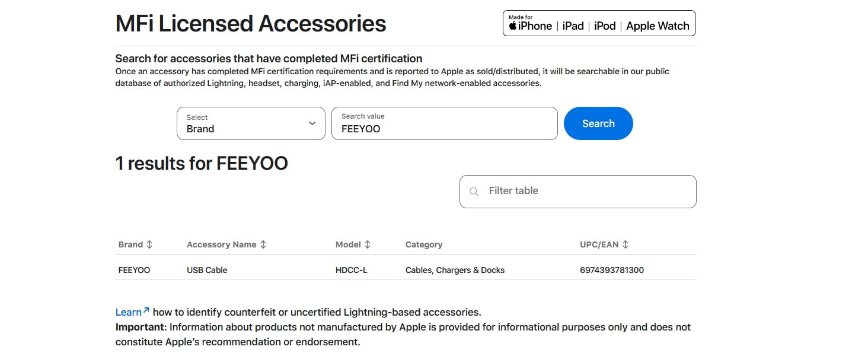Click into the Filter table box
868x356 pixels.
(578, 192)
